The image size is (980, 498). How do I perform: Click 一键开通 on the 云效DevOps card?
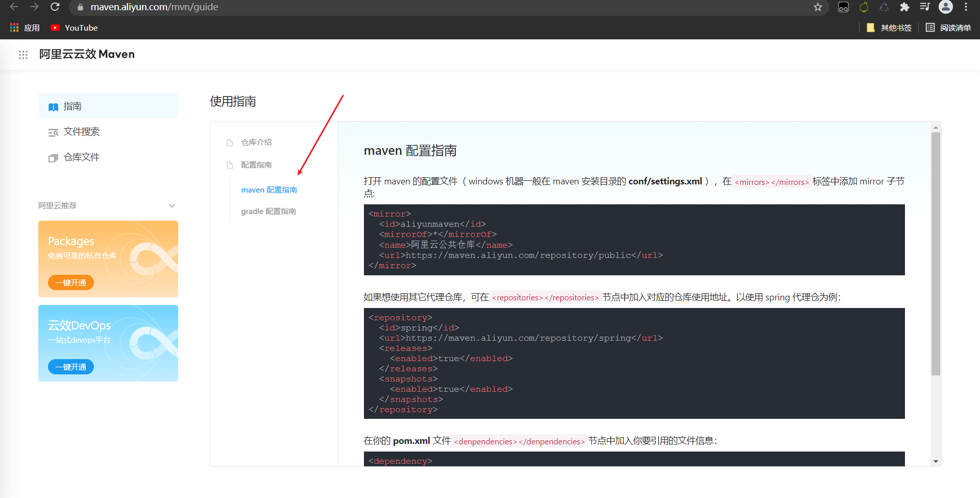point(70,367)
